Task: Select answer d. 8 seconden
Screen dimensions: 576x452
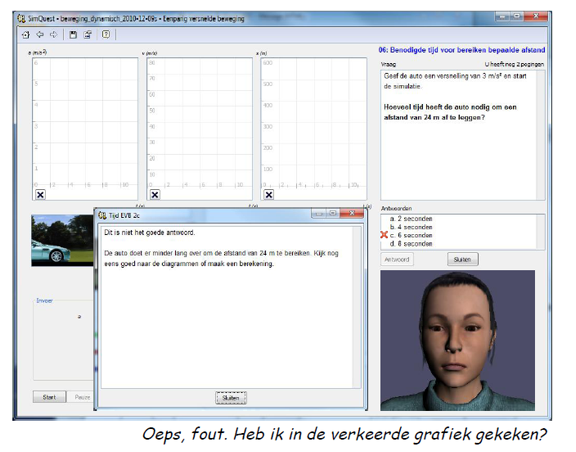Action: point(411,244)
